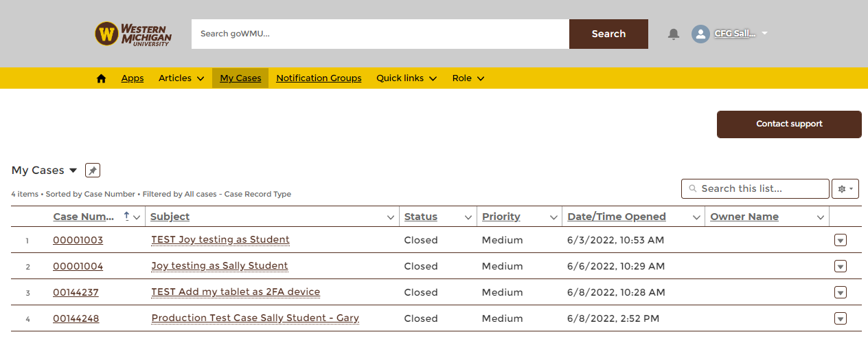The width and height of the screenshot is (868, 339).
Task: Go to Notification Groups tab
Action: pos(319,78)
